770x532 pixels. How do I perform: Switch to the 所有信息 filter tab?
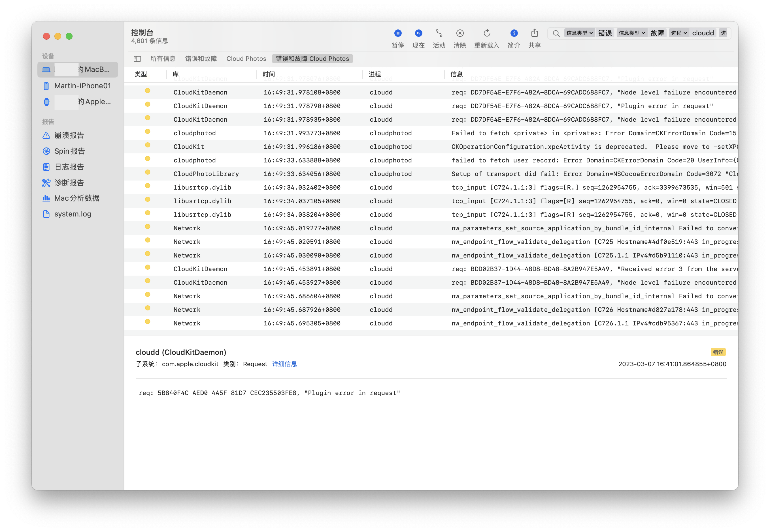point(163,59)
